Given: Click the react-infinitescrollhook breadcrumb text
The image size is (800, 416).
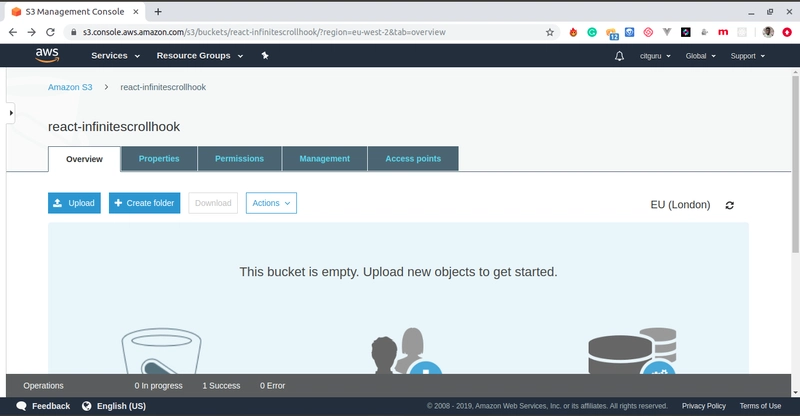Looking at the screenshot, I should [x=163, y=87].
